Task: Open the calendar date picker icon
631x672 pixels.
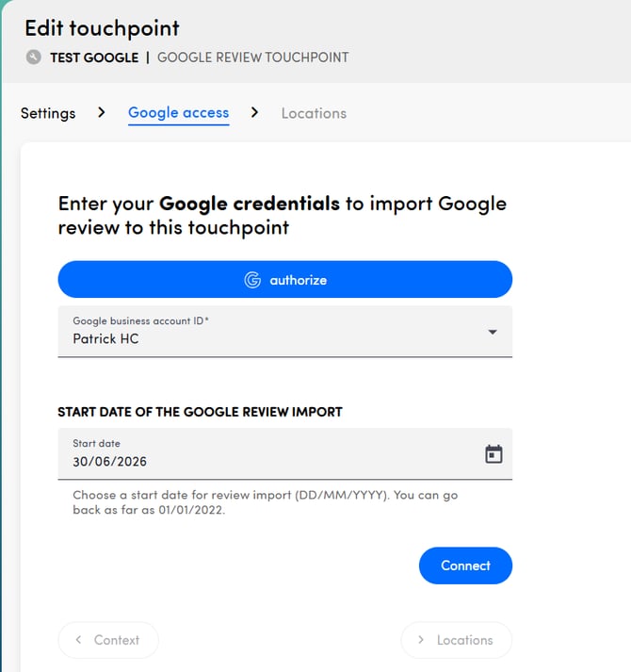Action: point(493,454)
